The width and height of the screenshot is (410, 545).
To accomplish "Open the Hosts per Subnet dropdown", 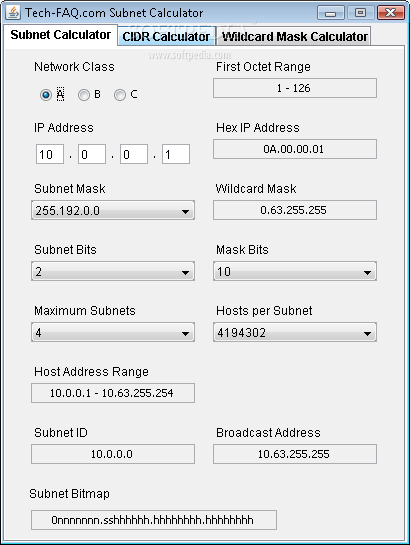I will [x=295, y=332].
